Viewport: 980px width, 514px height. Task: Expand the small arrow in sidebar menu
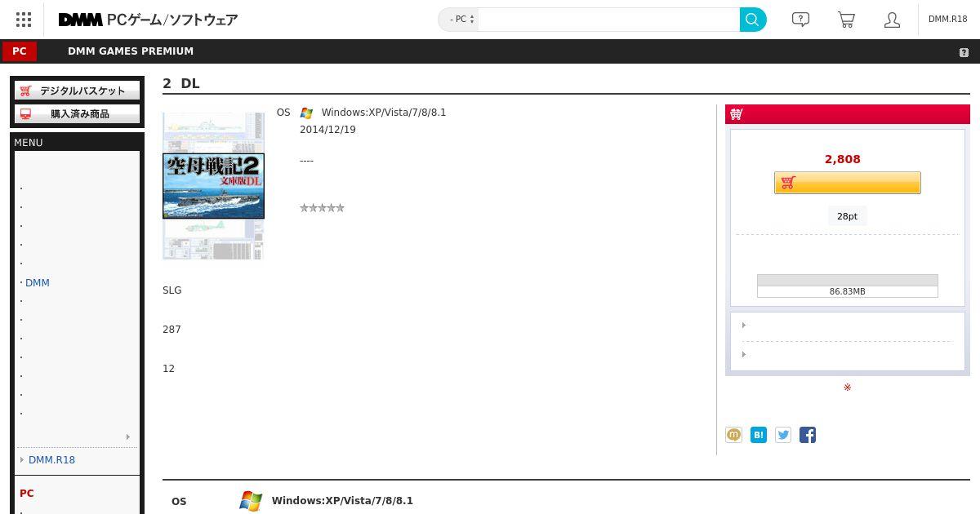pyautogui.click(x=128, y=437)
